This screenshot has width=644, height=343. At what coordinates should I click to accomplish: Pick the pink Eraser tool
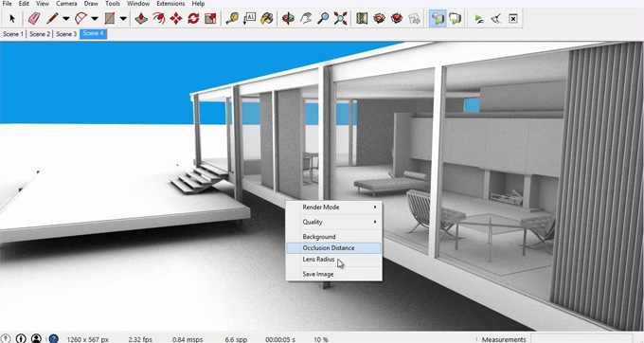click(34, 19)
